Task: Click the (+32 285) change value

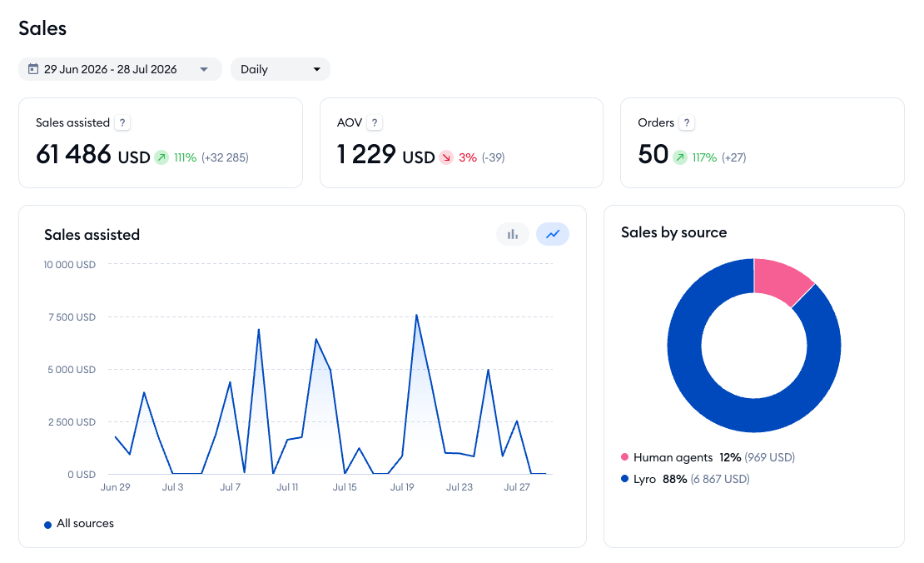Action: [225, 157]
